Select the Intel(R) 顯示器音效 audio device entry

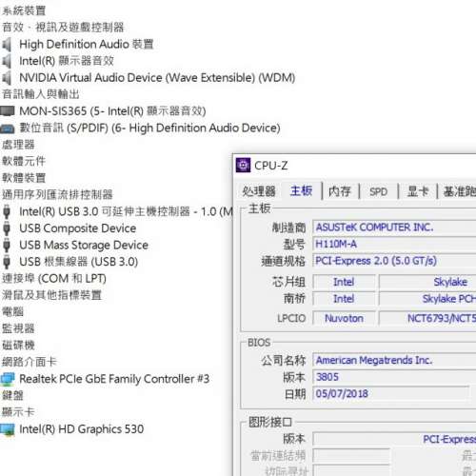[67, 61]
